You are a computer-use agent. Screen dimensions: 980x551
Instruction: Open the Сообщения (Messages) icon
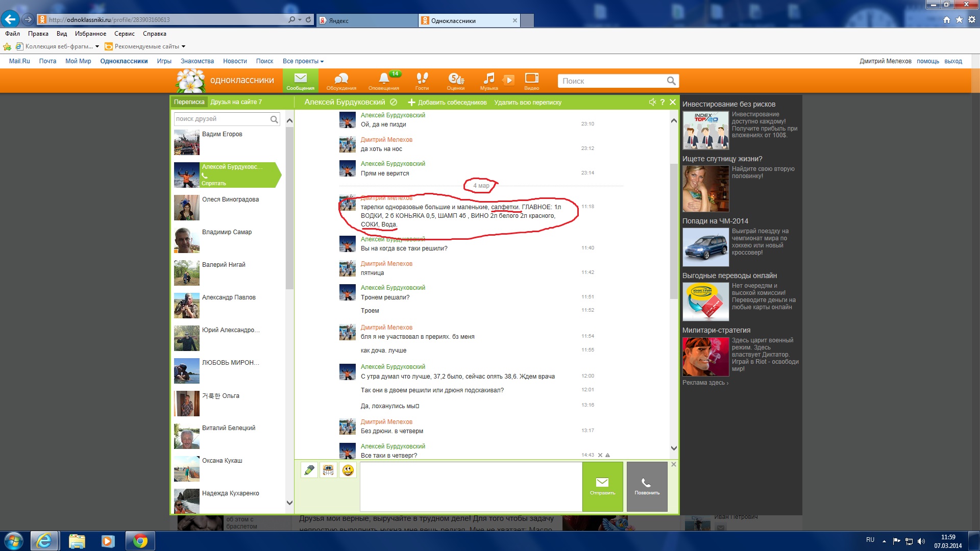300,81
